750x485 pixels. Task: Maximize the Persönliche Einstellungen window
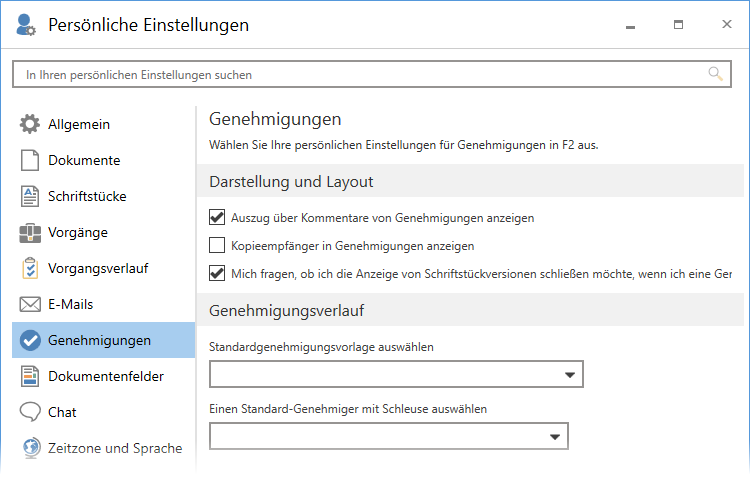[x=678, y=25]
